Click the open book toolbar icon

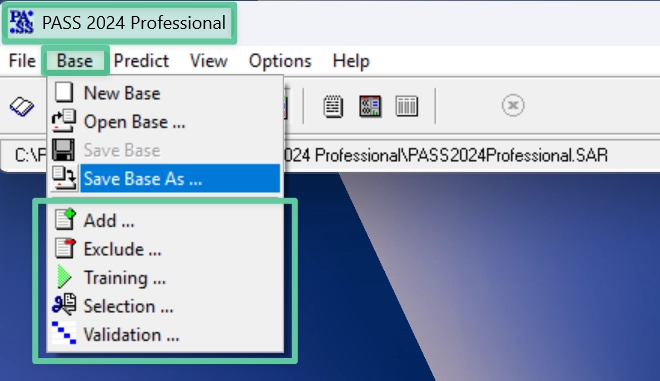click(x=22, y=106)
